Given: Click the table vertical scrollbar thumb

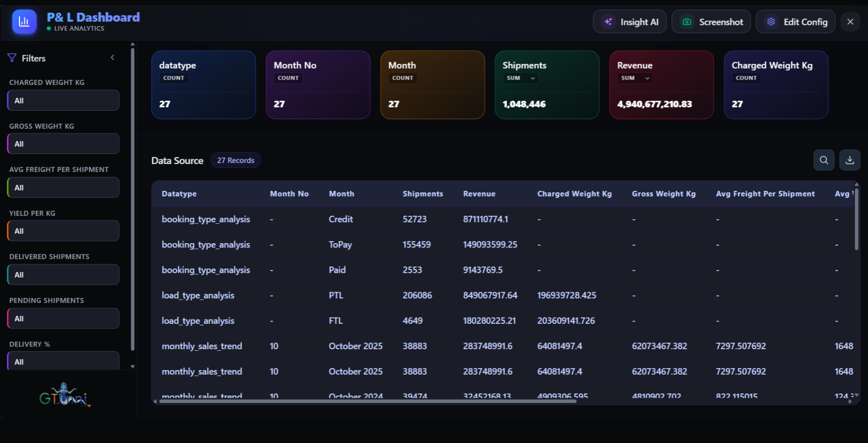Looking at the screenshot, I should pos(856,219).
